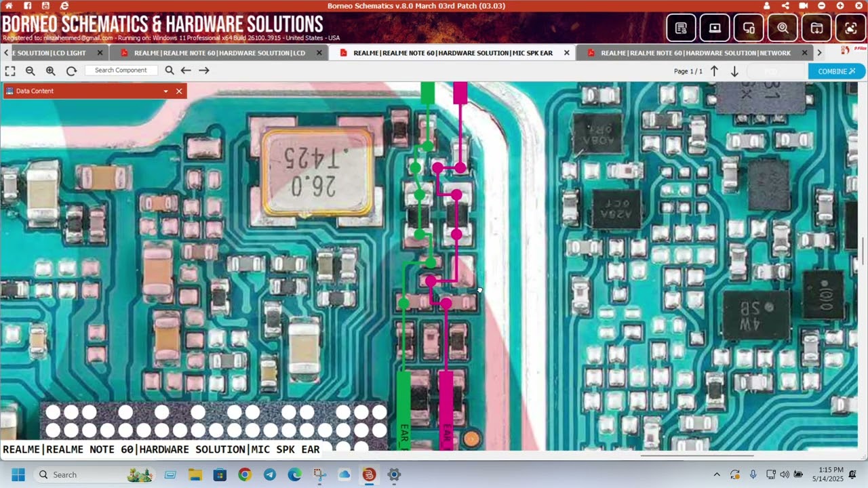Open the user account icon

tap(767, 5)
